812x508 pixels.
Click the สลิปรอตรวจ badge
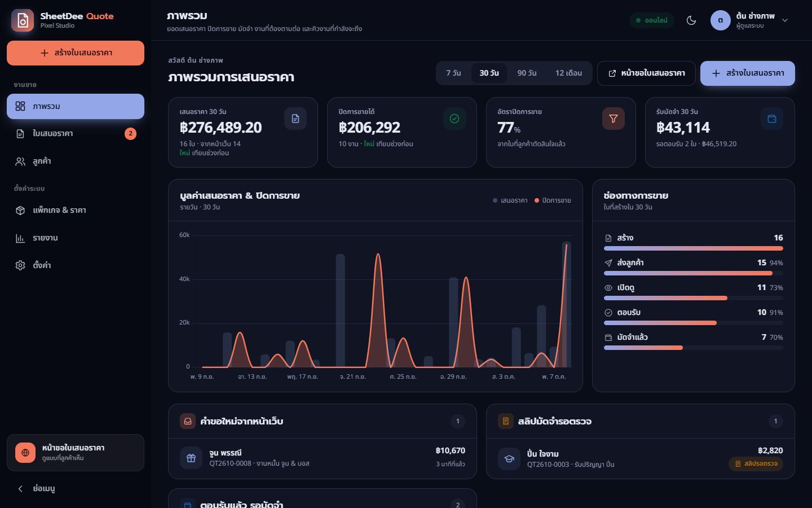click(x=756, y=464)
